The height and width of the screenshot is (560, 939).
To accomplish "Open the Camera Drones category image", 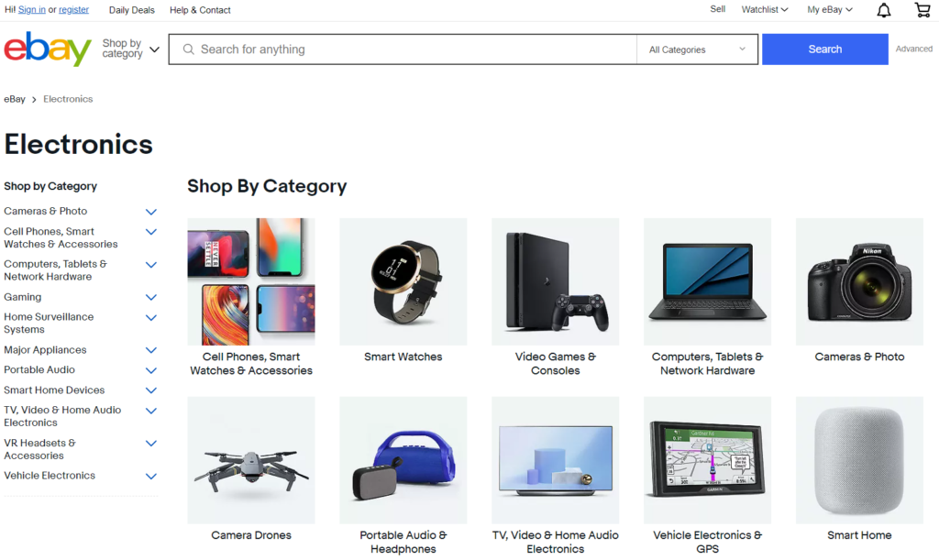I will point(250,460).
